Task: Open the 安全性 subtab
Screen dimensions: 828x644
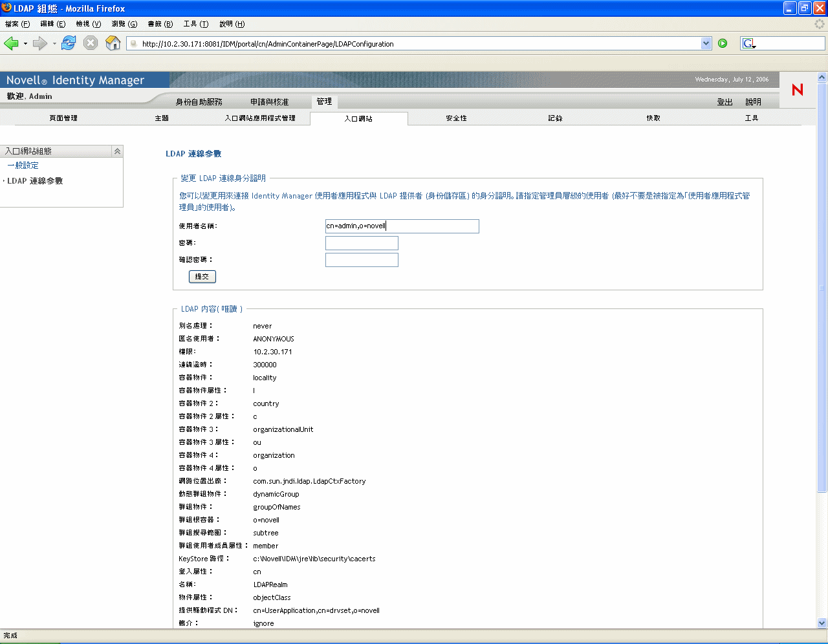Action: click(457, 118)
